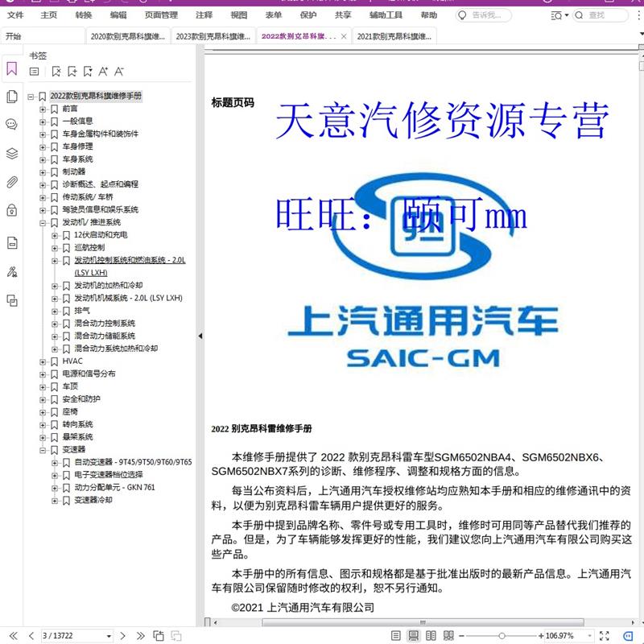Click the add new bookmark icon

tap(72, 72)
